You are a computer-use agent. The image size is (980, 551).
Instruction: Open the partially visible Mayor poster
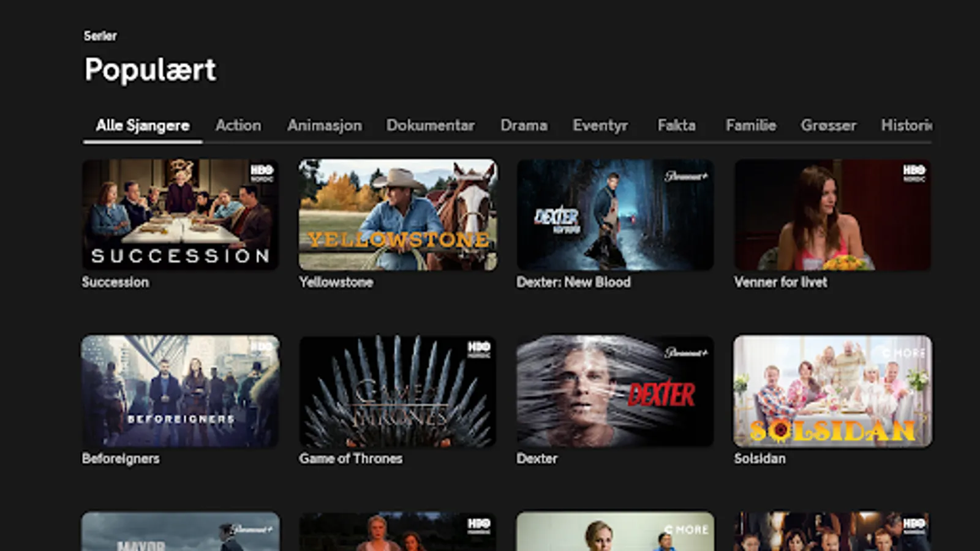[x=180, y=531]
